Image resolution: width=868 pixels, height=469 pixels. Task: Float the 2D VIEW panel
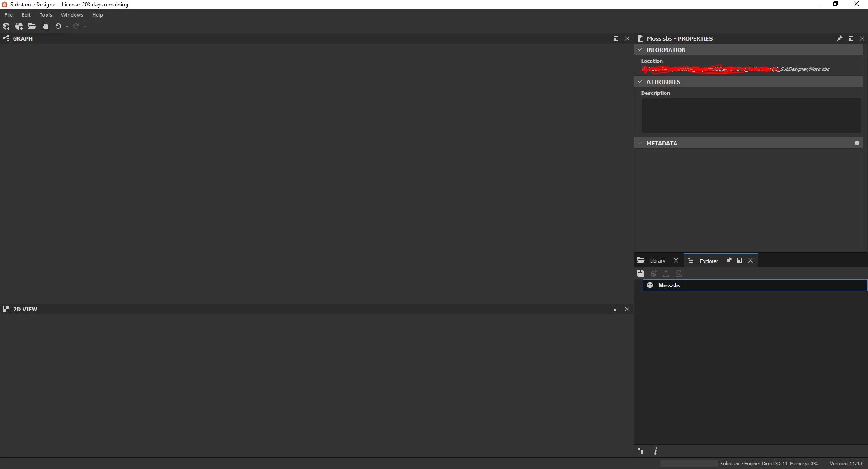[615, 309]
